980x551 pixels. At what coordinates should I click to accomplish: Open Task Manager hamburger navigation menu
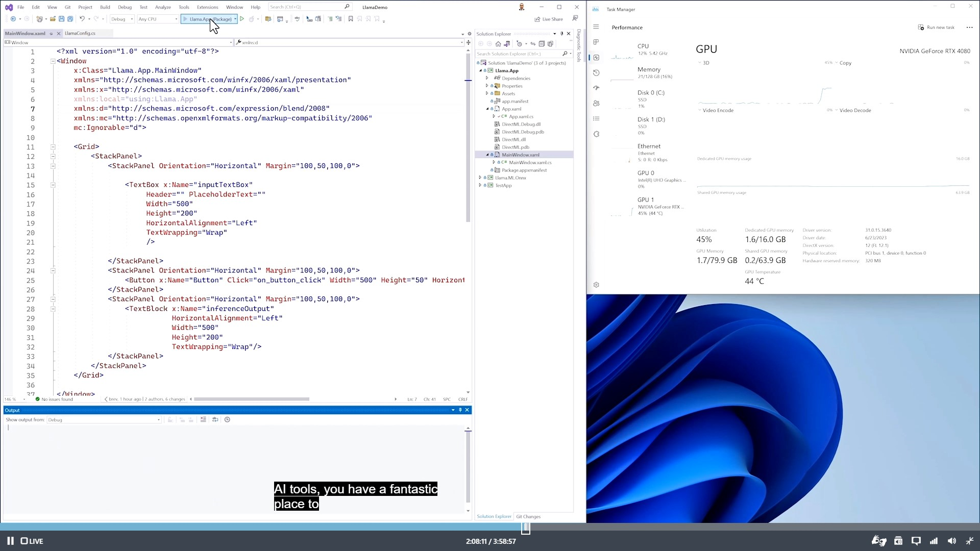[x=596, y=27]
